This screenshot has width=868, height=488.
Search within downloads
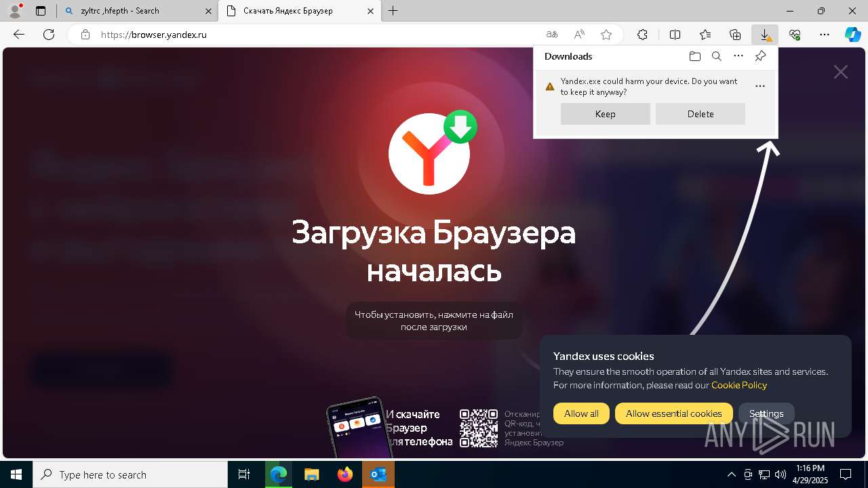(717, 56)
